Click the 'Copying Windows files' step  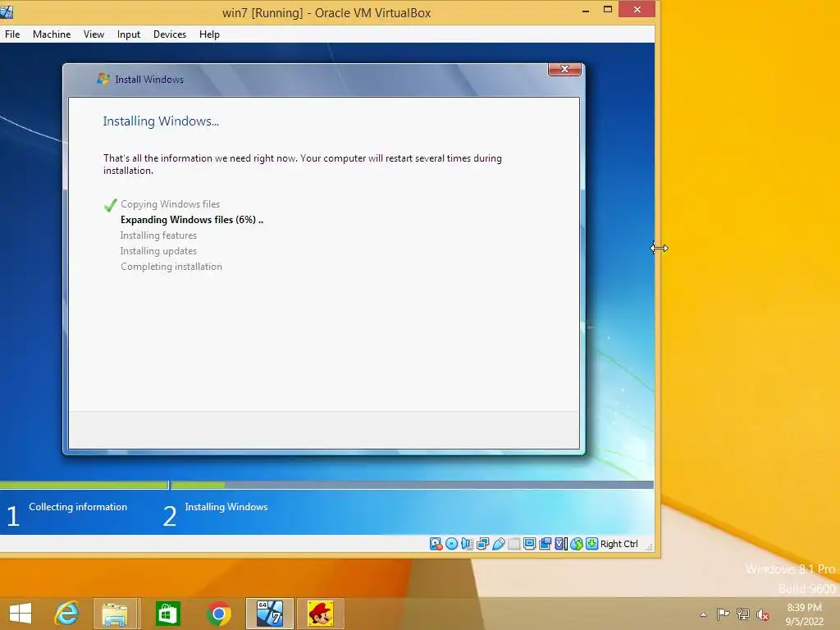171,204
